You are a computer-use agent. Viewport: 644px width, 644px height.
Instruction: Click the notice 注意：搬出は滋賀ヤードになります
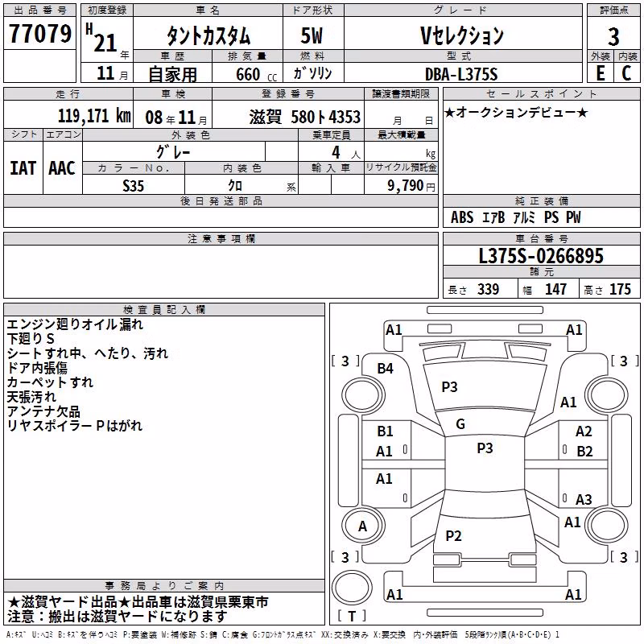(117, 617)
